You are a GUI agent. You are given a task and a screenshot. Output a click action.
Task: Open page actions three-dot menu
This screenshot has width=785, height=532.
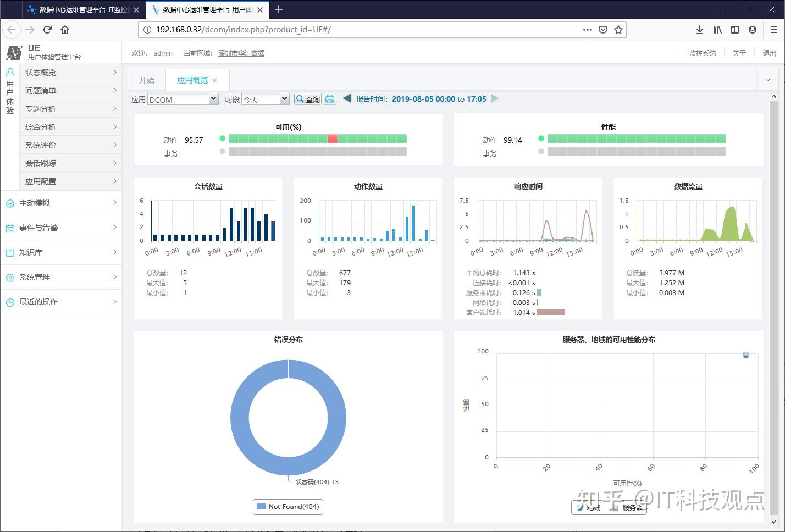pos(587,30)
